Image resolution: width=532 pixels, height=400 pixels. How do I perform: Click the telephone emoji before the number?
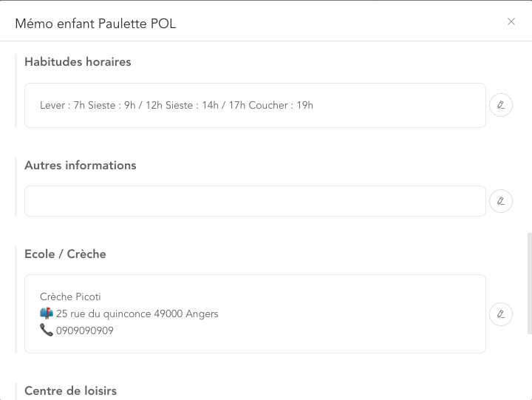pos(47,330)
